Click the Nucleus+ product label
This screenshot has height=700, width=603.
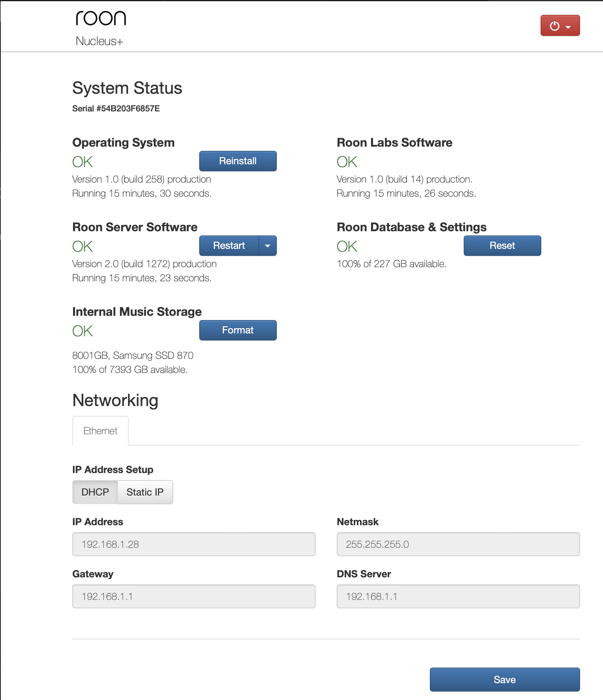99,41
